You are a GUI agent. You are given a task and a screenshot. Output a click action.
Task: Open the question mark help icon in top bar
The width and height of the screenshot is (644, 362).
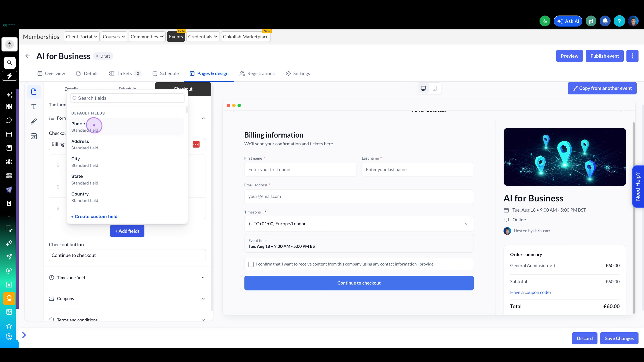tap(619, 21)
